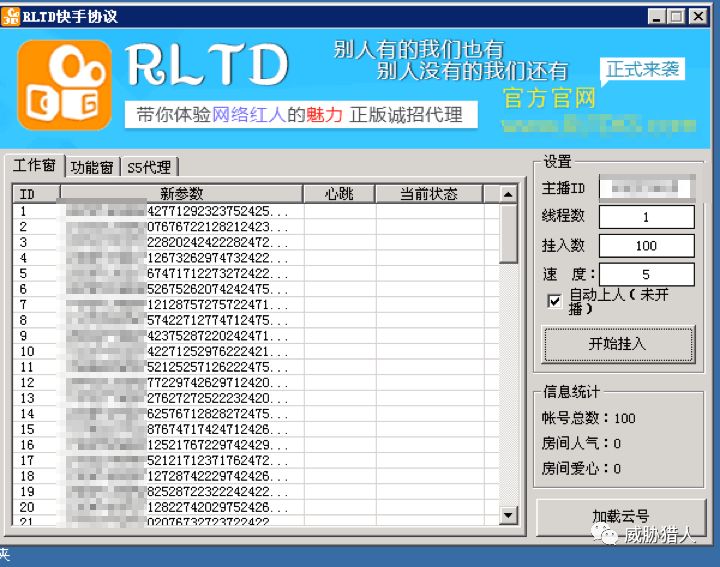
Task: Select row 8 with 57422712774712475
Action: click(256, 320)
